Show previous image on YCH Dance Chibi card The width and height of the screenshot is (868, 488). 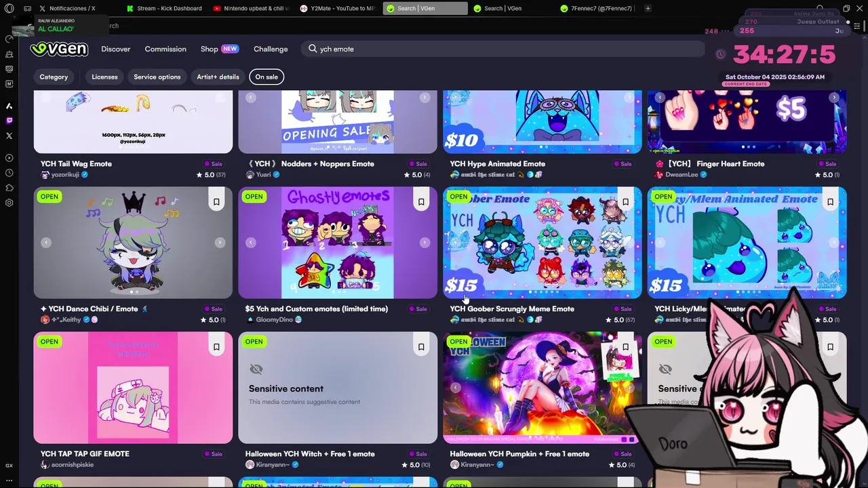pos(46,243)
